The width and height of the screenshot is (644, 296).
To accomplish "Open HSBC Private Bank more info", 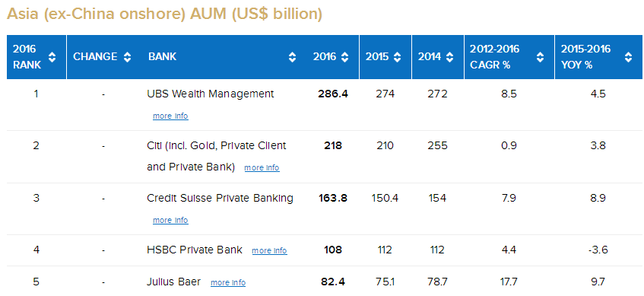I will [x=269, y=250].
